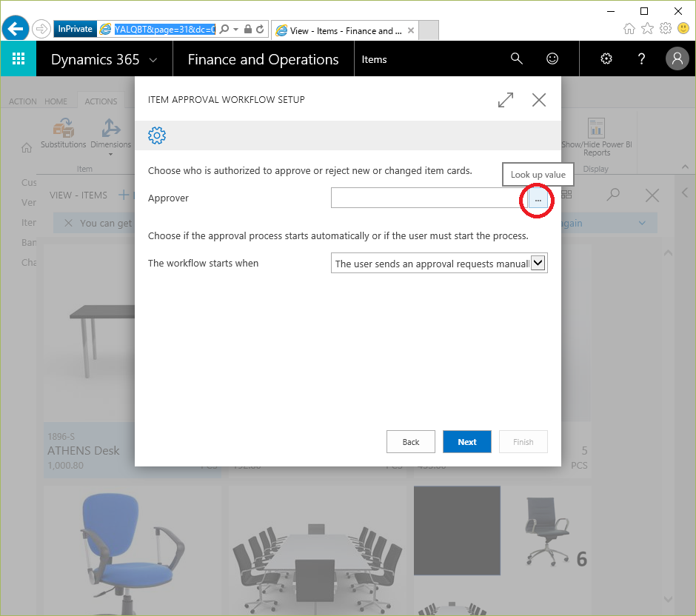Viewport: 696px width, 616px height.
Task: Open settings gear in Dynamics header
Action: click(606, 59)
